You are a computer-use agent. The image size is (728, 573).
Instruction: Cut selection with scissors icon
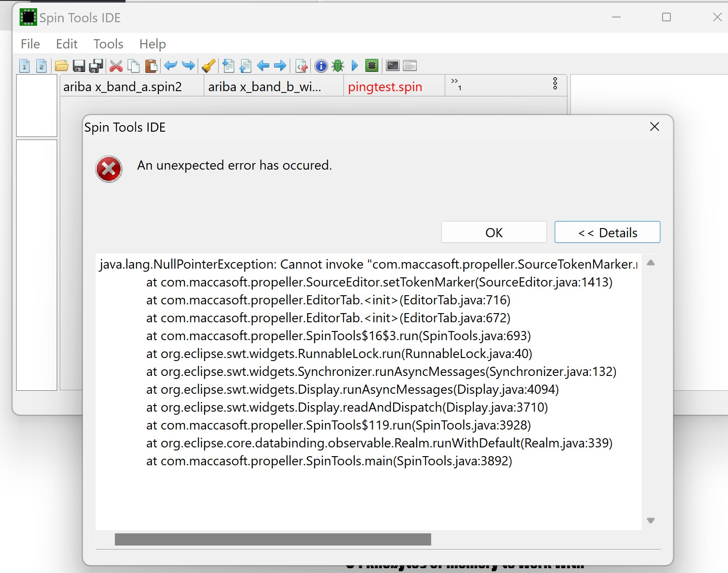pos(116,66)
